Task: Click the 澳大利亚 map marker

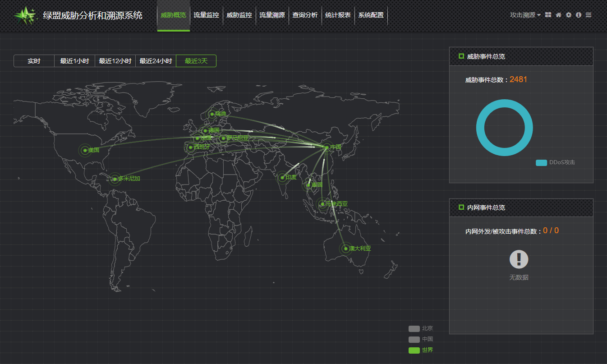Action: [x=346, y=249]
